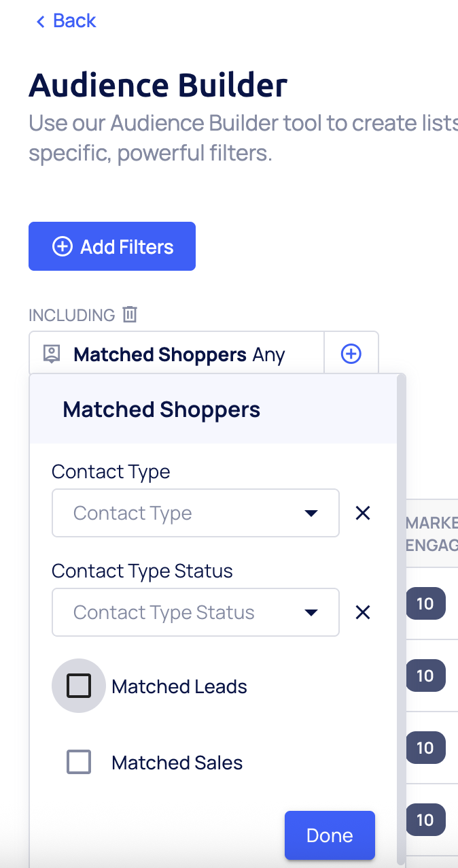Image resolution: width=458 pixels, height=868 pixels.
Task: Click the 10 badge beside Done button
Action: click(x=425, y=820)
